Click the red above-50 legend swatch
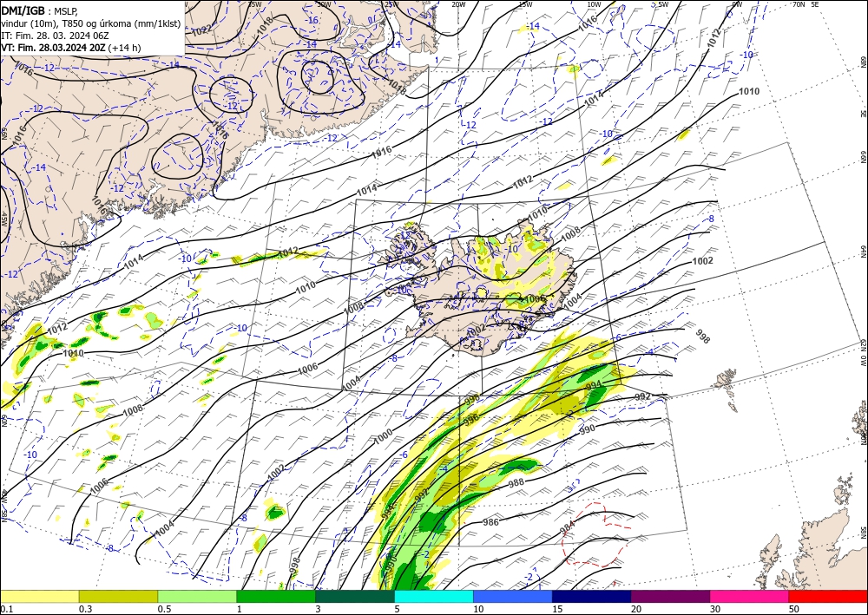Image resolution: width=868 pixels, height=615 pixels. (x=828, y=597)
